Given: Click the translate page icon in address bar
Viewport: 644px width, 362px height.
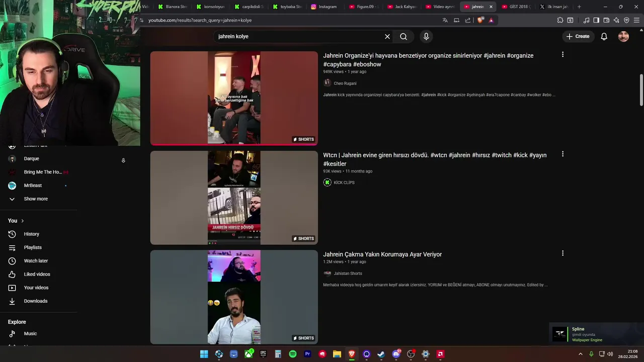Looking at the screenshot, I should (445, 20).
